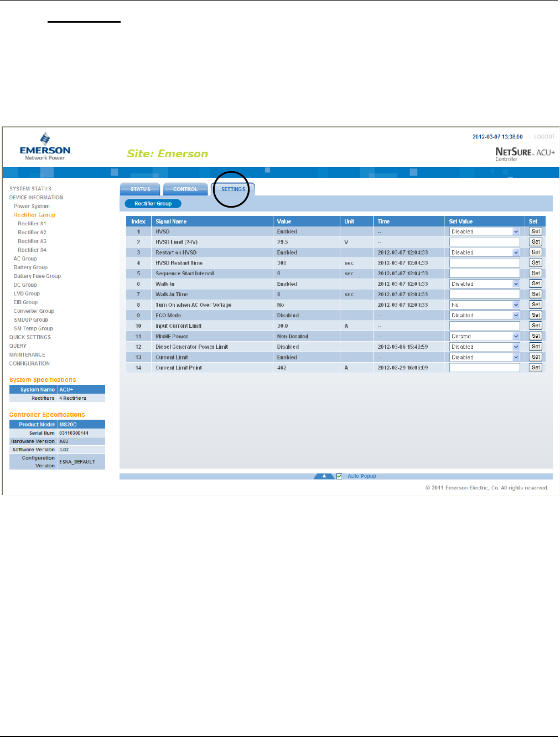560x737 pixels.
Task: Select DC Group in the sidebar
Action: point(25,285)
